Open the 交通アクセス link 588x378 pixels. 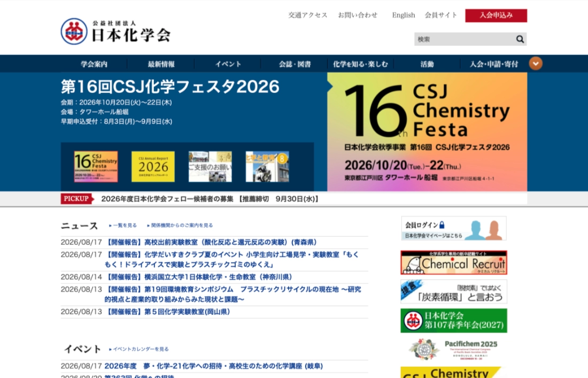307,15
